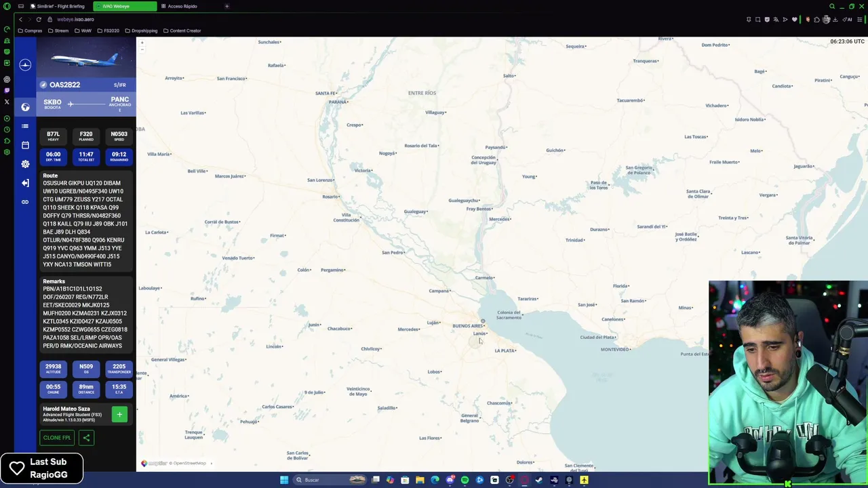Screen dimensions: 868x488
Task: Click the site lock icon in address bar
Action: pos(50,20)
